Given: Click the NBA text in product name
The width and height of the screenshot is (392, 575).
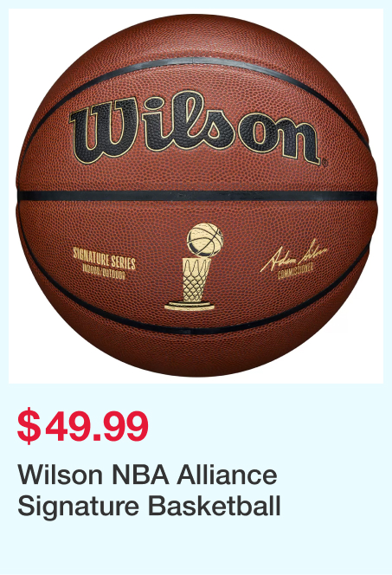Looking at the screenshot, I should tap(140, 475).
